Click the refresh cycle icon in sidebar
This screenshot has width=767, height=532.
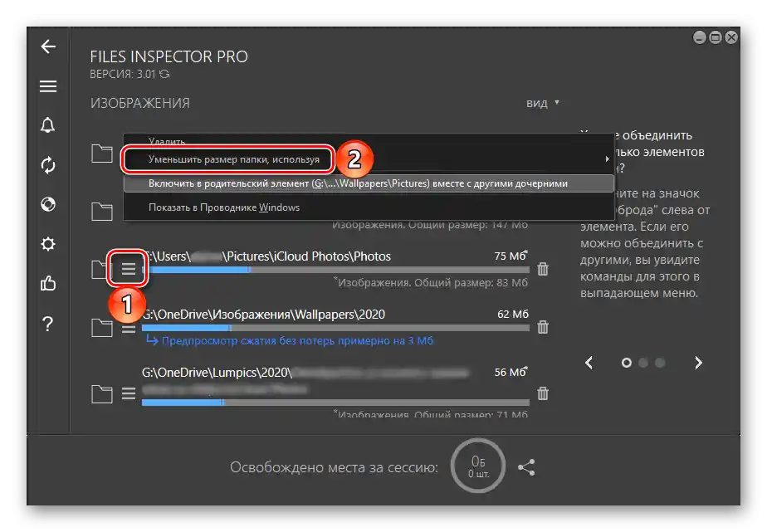click(x=48, y=165)
